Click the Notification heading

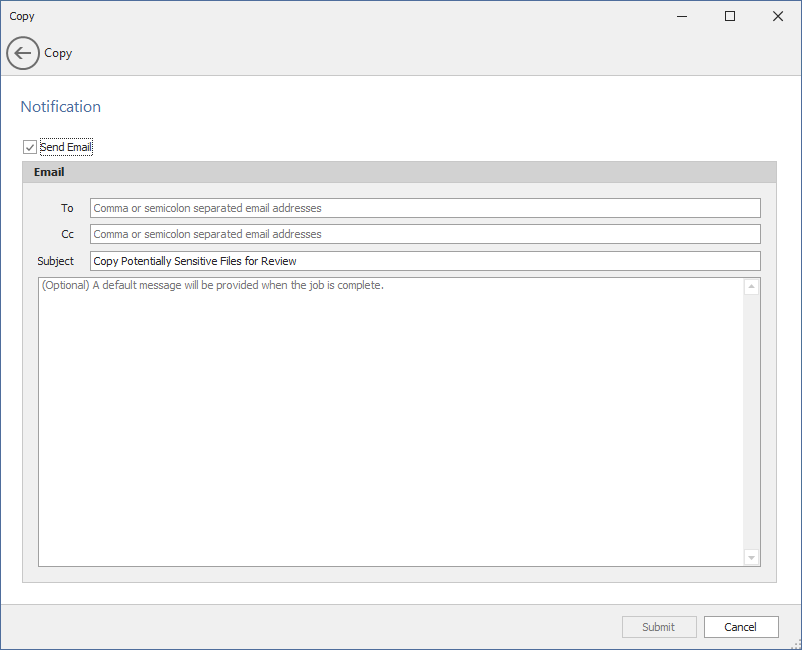(x=60, y=107)
